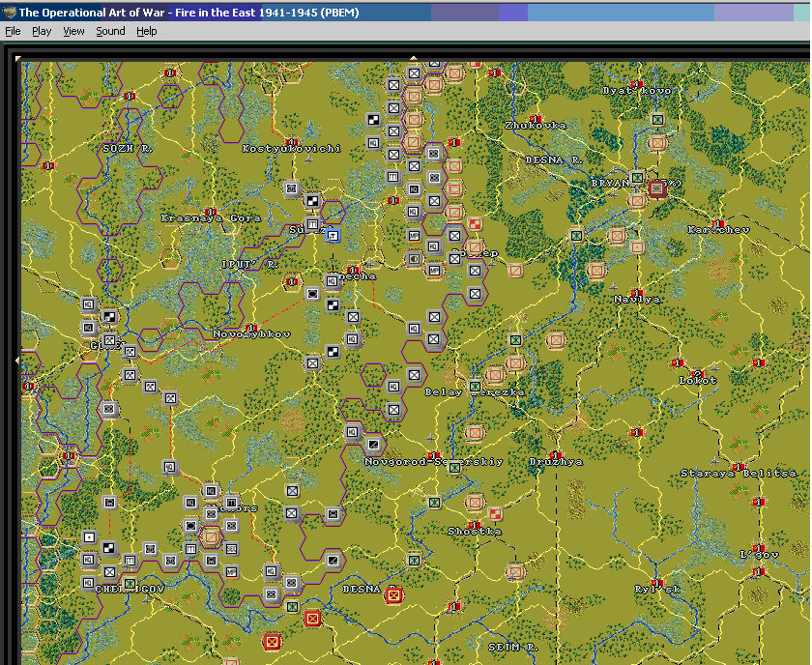Click the SEIM R. river label
This screenshot has height=665, width=812.
513,648
